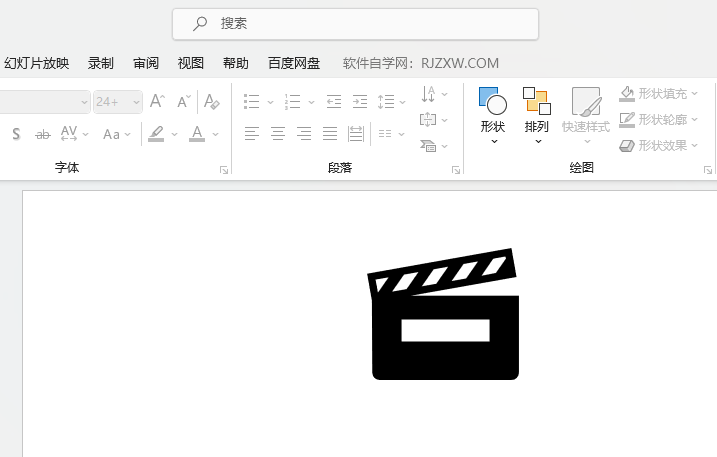Convert to SmartArt graphic icon

(x=433, y=146)
